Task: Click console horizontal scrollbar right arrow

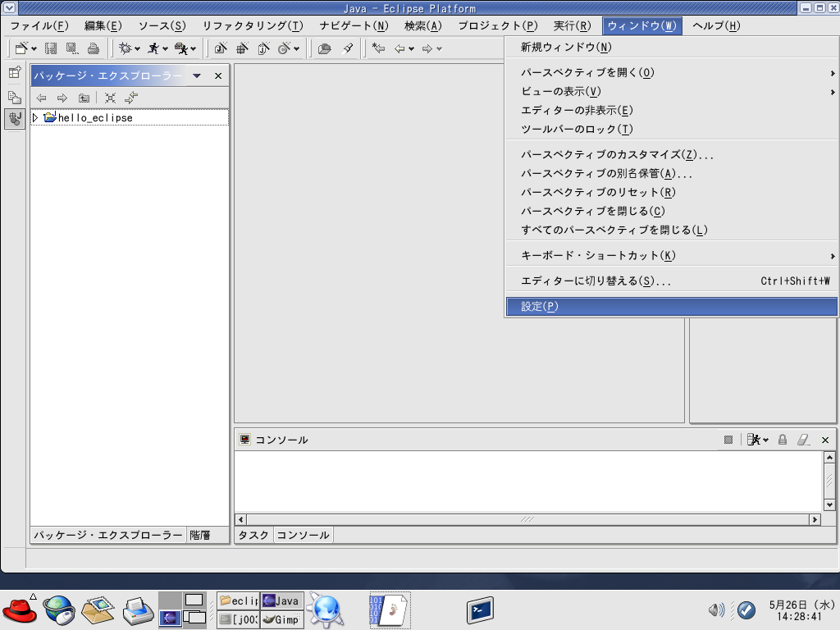Action: 815,519
